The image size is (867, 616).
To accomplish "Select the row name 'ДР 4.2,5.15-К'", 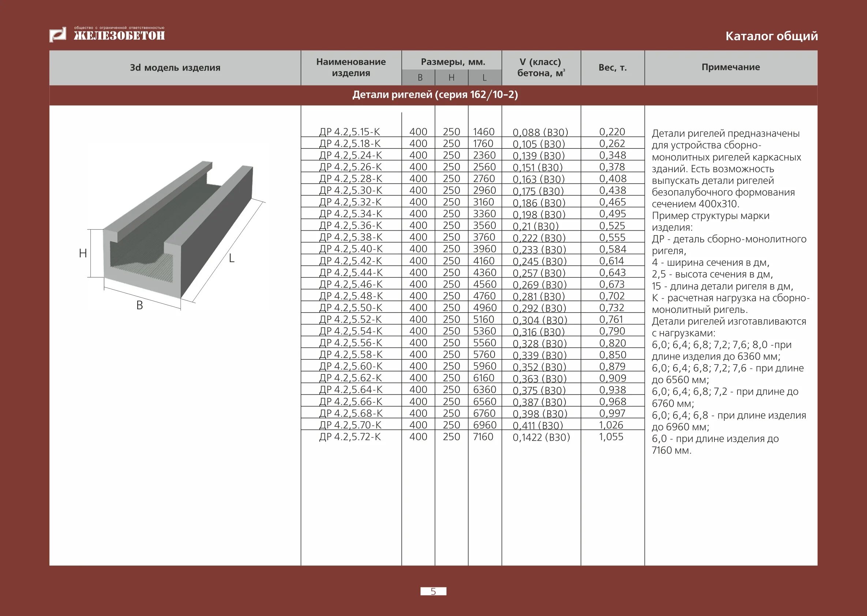I will 350,132.
